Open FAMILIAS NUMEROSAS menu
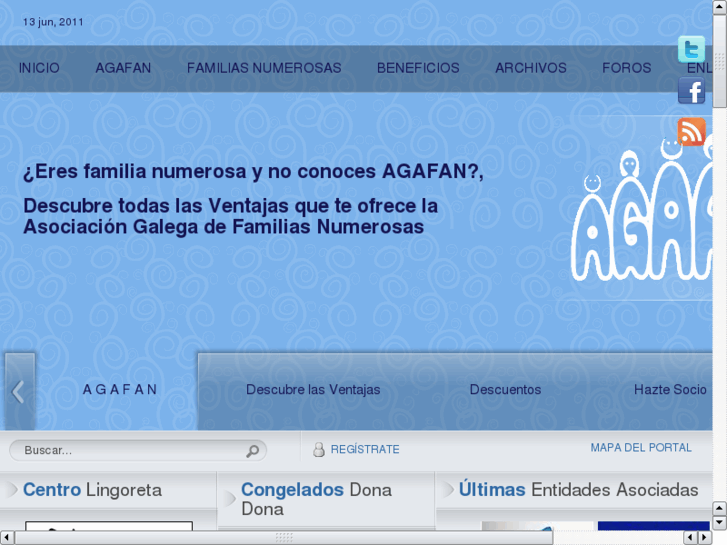This screenshot has height=545, width=727. (264, 68)
